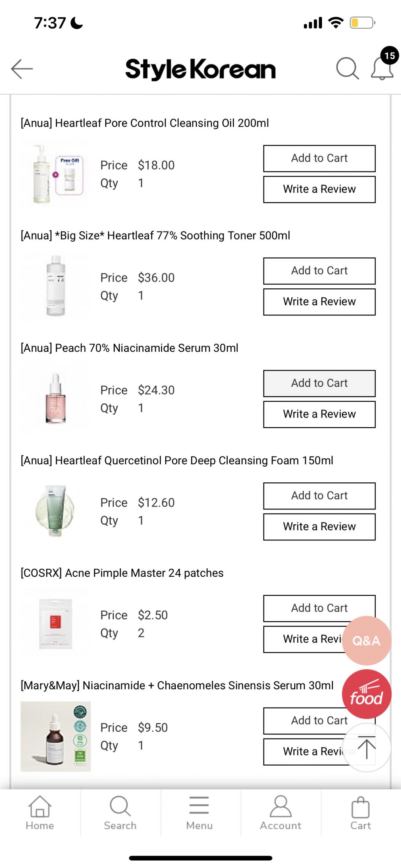Open search magnifier icon in header

coord(347,69)
